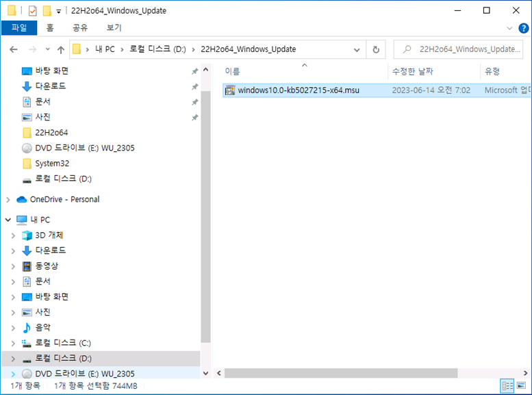Viewport: 532px width, 395px height.
Task: Select 동영상 folder under 내 PC
Action: tap(47, 266)
